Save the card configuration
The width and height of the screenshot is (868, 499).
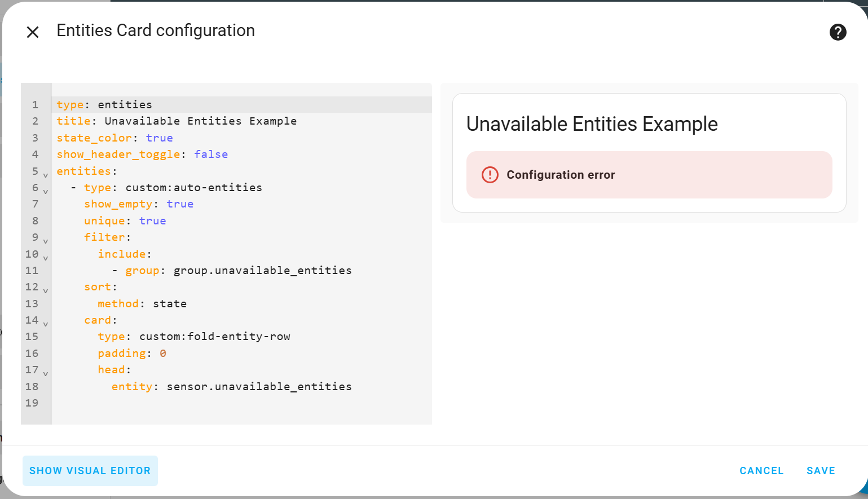pyautogui.click(x=821, y=470)
